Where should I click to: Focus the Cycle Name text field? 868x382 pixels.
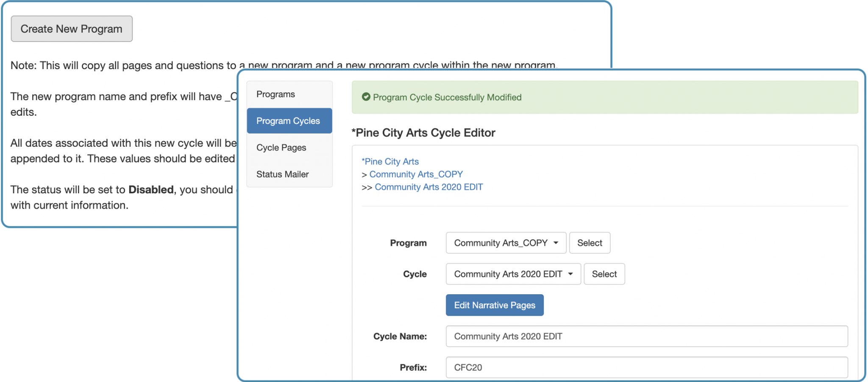point(646,336)
